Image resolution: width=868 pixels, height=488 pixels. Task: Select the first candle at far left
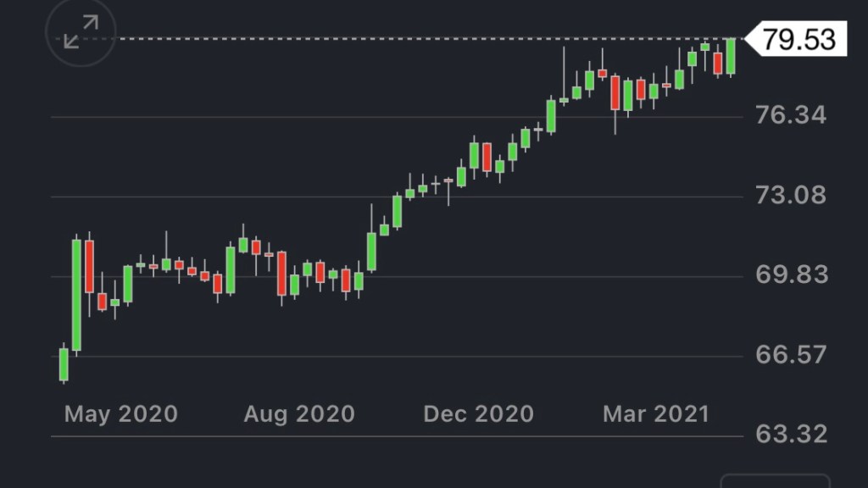click(64, 364)
